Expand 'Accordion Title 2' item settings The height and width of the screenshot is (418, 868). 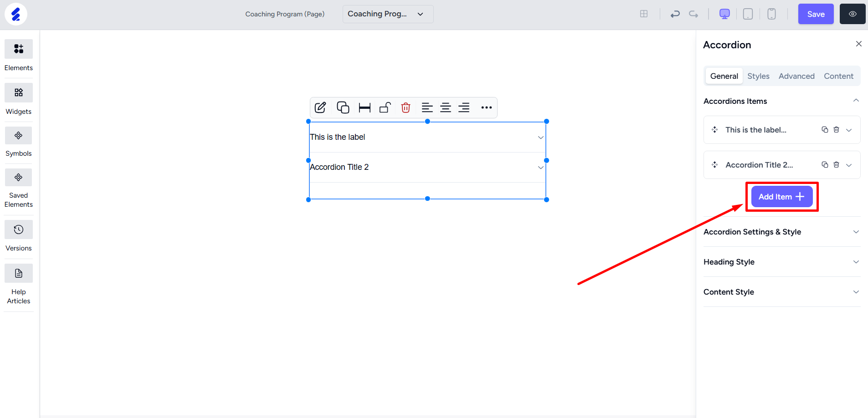tap(849, 165)
